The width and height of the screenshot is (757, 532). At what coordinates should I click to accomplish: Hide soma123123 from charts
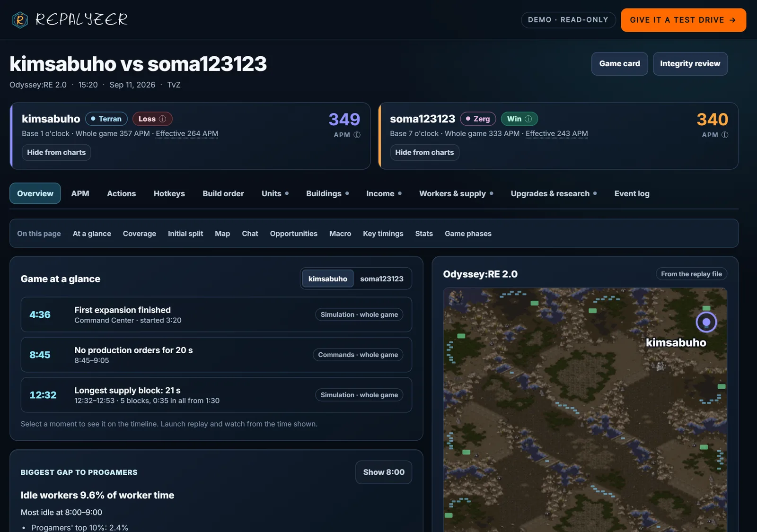tap(424, 152)
